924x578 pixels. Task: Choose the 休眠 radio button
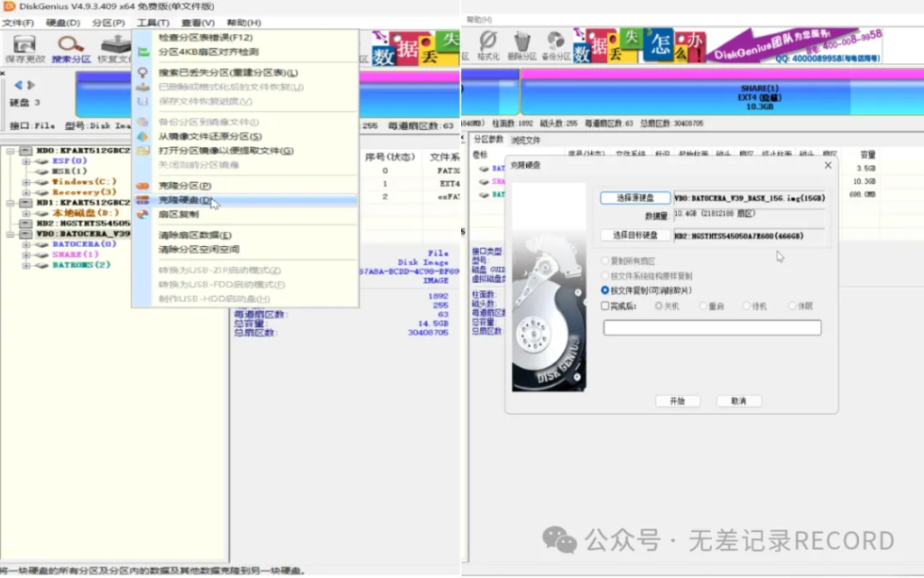pos(792,306)
